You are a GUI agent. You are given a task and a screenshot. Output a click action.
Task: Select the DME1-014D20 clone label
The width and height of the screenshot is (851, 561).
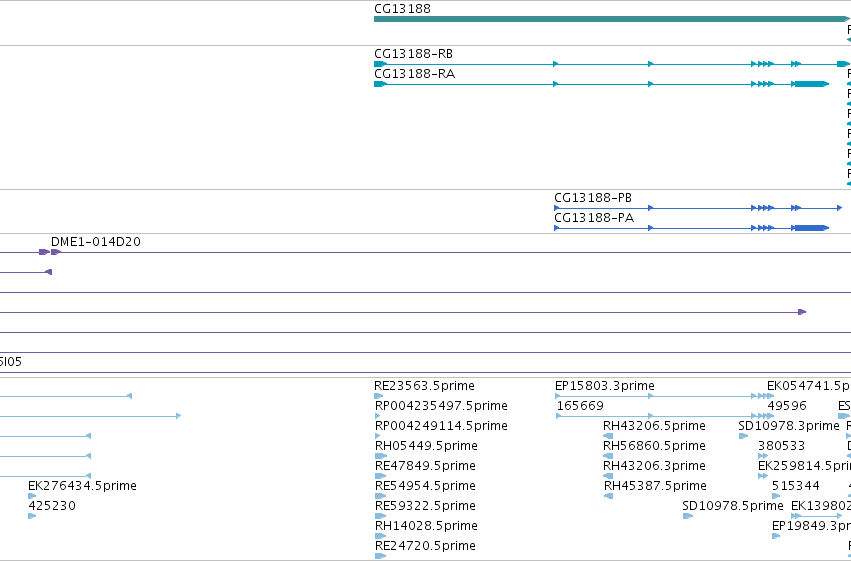pyautogui.click(x=96, y=242)
